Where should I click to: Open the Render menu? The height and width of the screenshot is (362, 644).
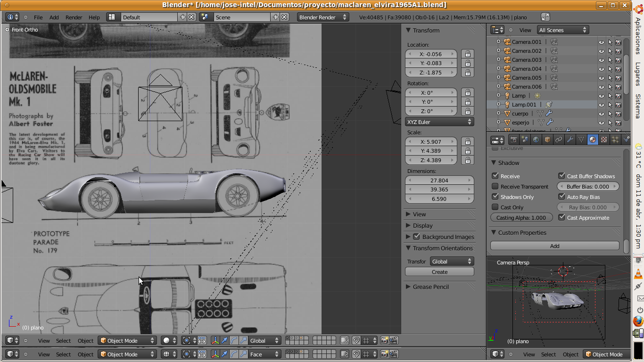(x=74, y=17)
